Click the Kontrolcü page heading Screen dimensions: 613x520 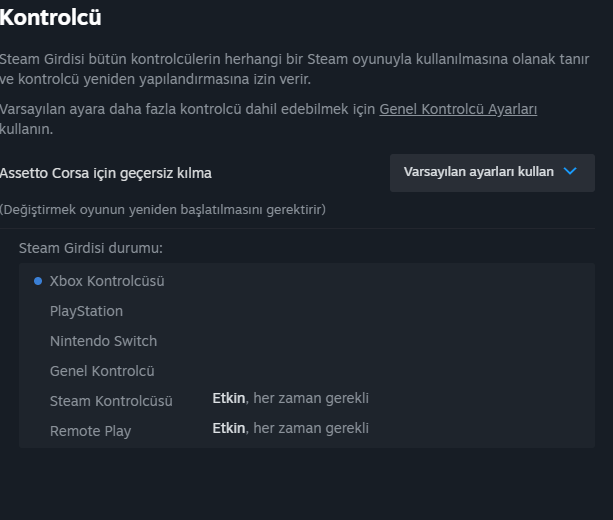[51, 17]
